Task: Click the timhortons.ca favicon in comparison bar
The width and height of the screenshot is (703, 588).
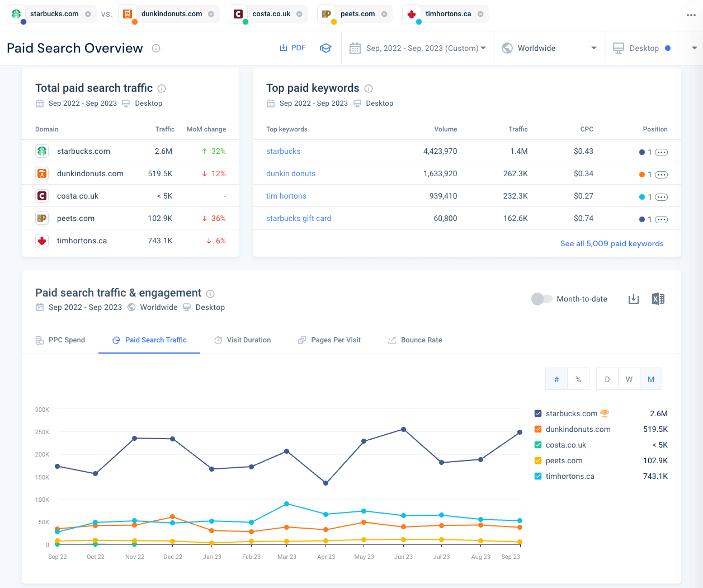Action: pos(412,14)
